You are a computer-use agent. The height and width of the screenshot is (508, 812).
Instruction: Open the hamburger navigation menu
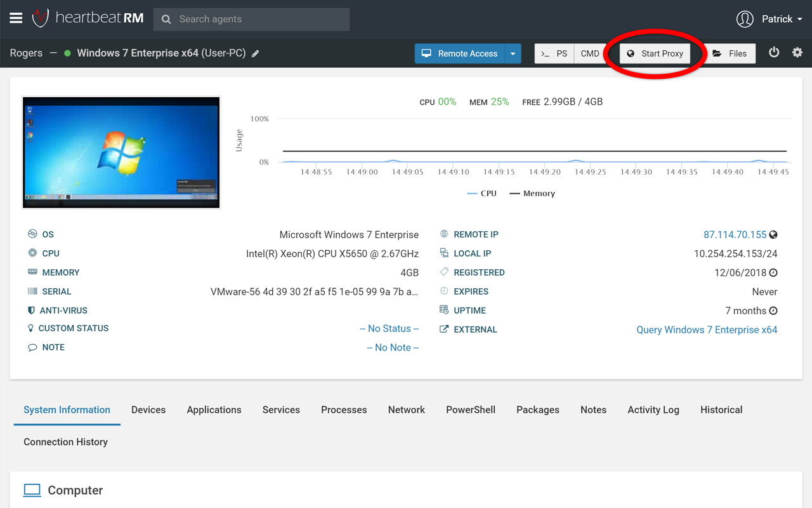coord(16,19)
